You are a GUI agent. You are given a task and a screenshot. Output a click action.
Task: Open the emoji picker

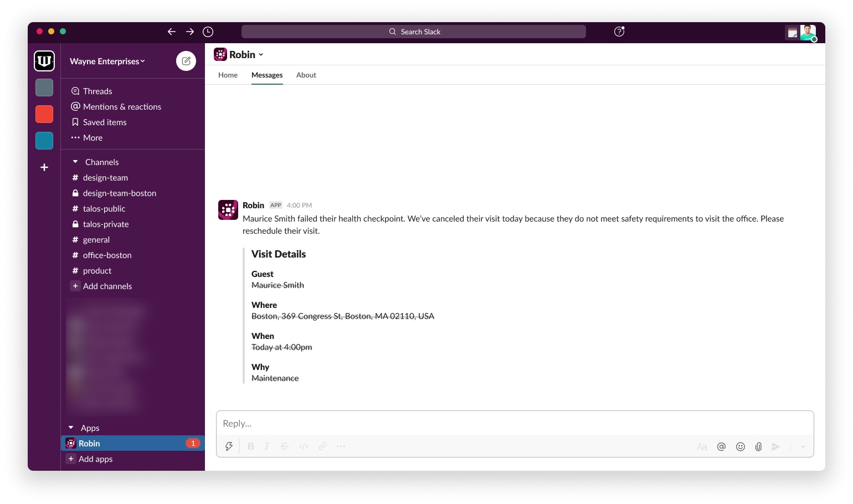[740, 447]
